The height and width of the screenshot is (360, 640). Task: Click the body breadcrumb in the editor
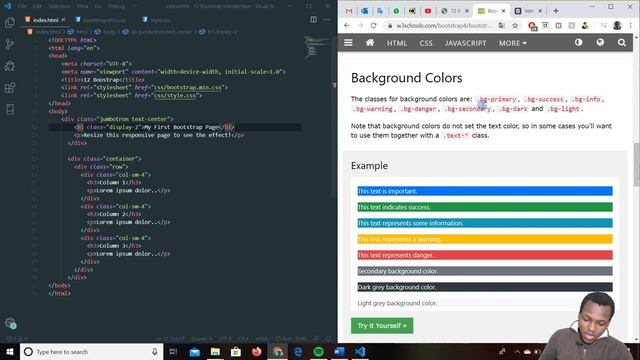[x=105, y=31]
